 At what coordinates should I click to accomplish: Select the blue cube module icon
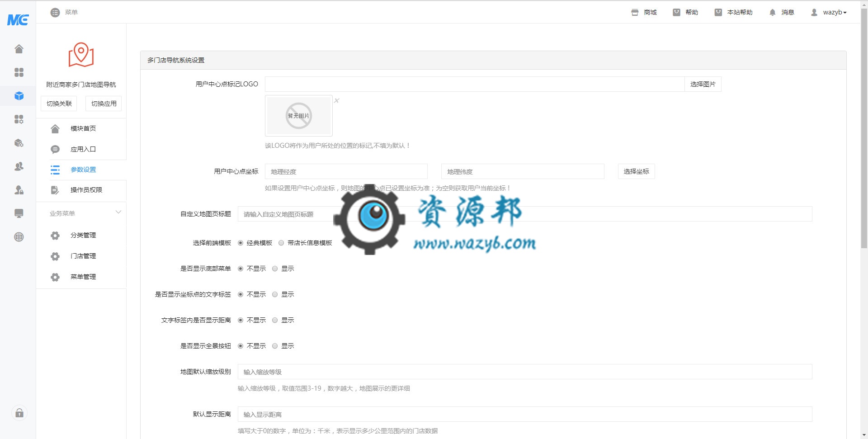click(19, 96)
